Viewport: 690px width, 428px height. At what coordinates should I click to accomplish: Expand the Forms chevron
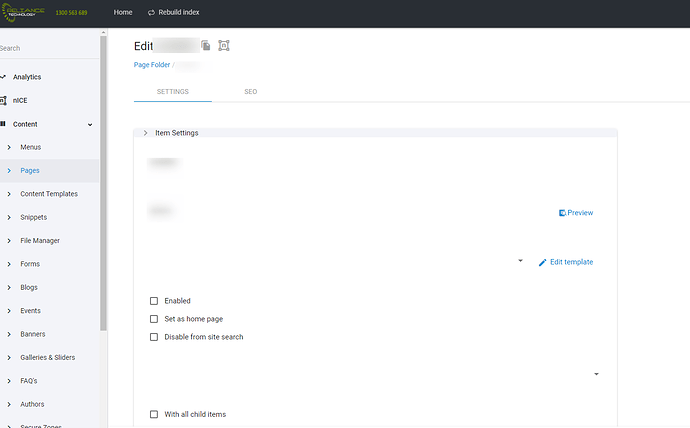point(9,264)
